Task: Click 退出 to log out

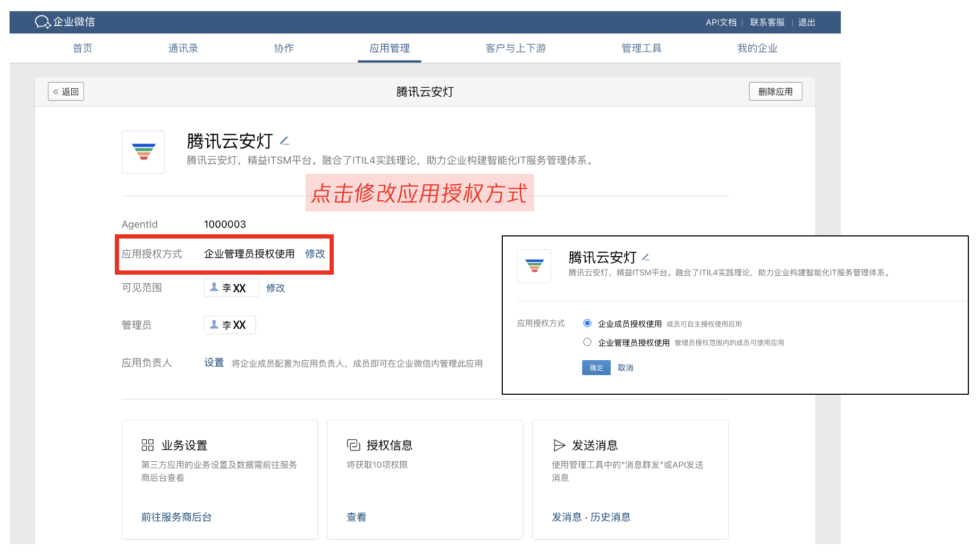Action: 807,22
